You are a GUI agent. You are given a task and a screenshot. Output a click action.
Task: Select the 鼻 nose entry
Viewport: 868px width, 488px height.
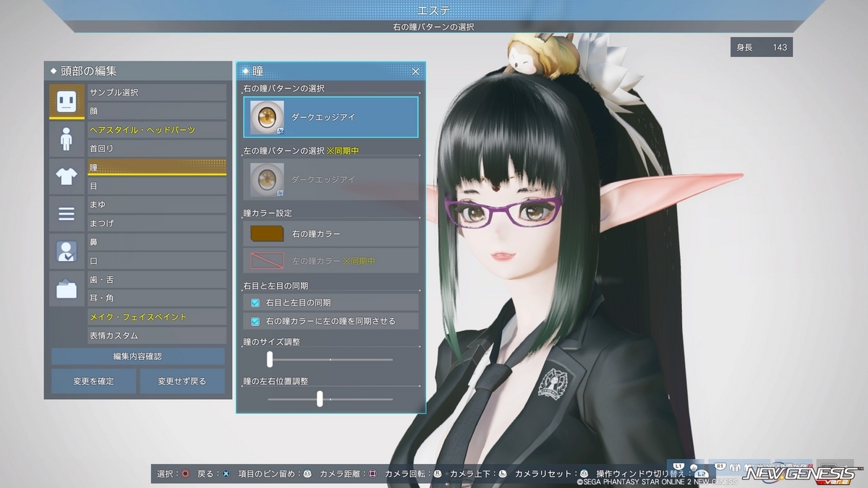click(x=157, y=242)
